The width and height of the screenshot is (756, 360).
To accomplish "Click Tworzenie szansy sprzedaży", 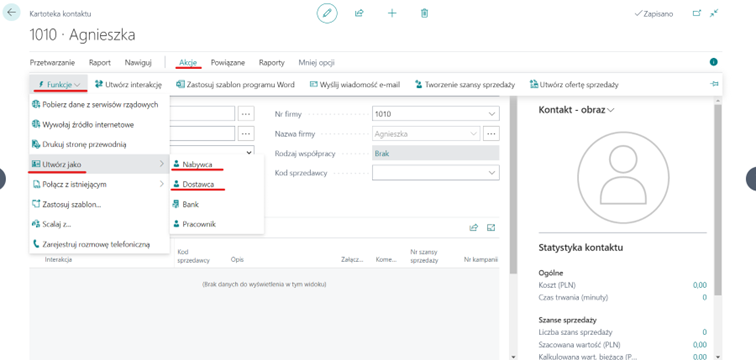I will (465, 84).
